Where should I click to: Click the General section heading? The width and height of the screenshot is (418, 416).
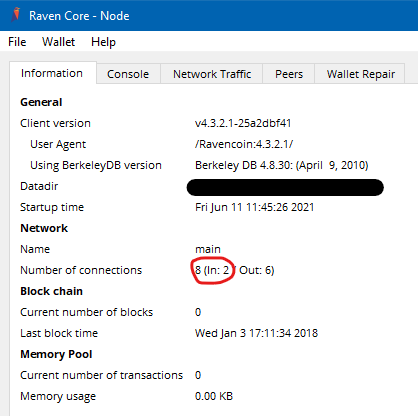pos(41,102)
